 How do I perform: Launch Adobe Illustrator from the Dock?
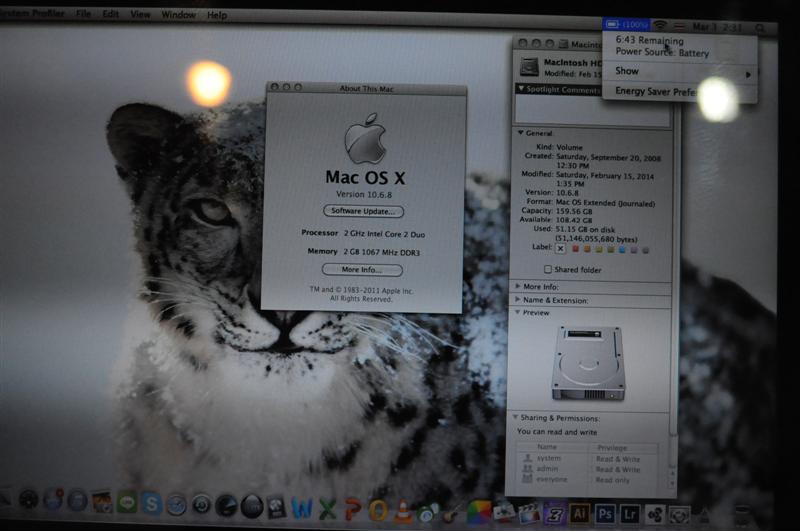(x=579, y=514)
